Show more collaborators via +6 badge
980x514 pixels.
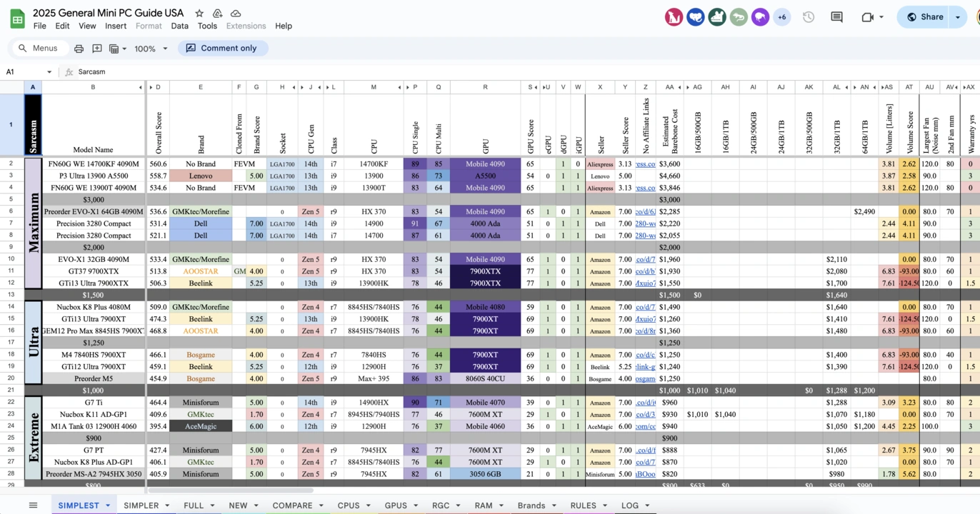782,17
